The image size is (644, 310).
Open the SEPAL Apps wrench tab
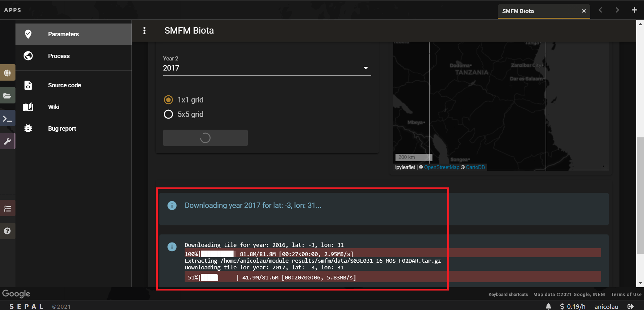[x=7, y=141]
